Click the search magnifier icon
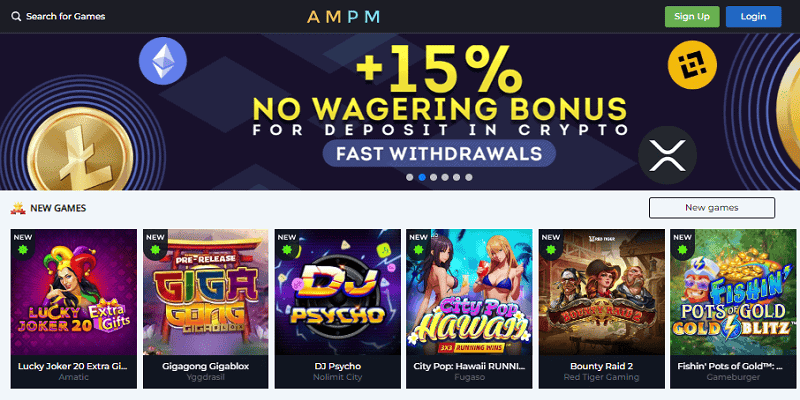800x400 pixels. click(16, 16)
